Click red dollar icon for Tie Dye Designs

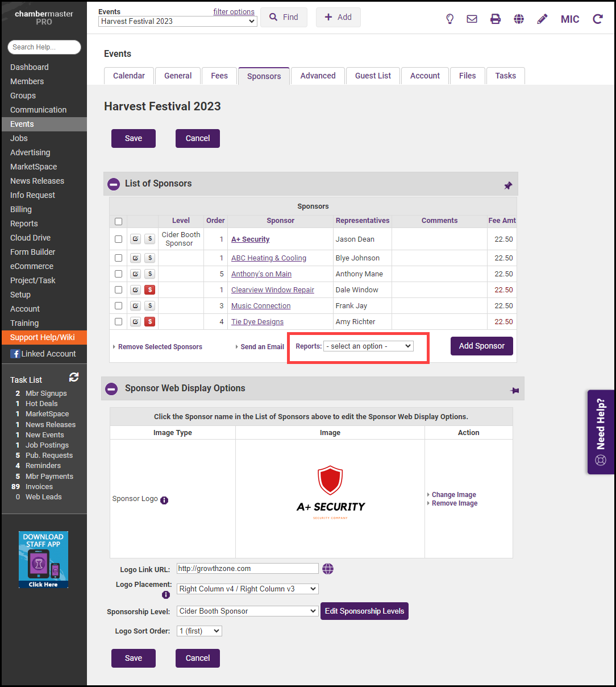[150, 322]
